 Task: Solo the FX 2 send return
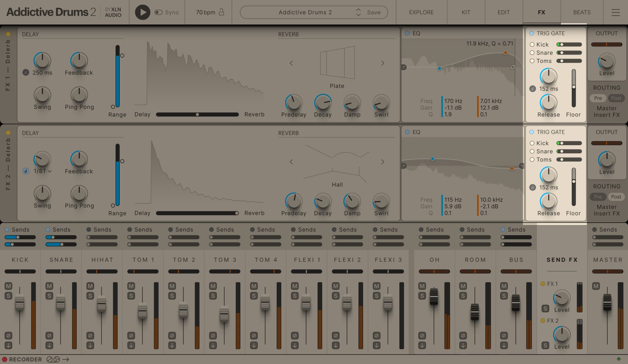[545, 345]
